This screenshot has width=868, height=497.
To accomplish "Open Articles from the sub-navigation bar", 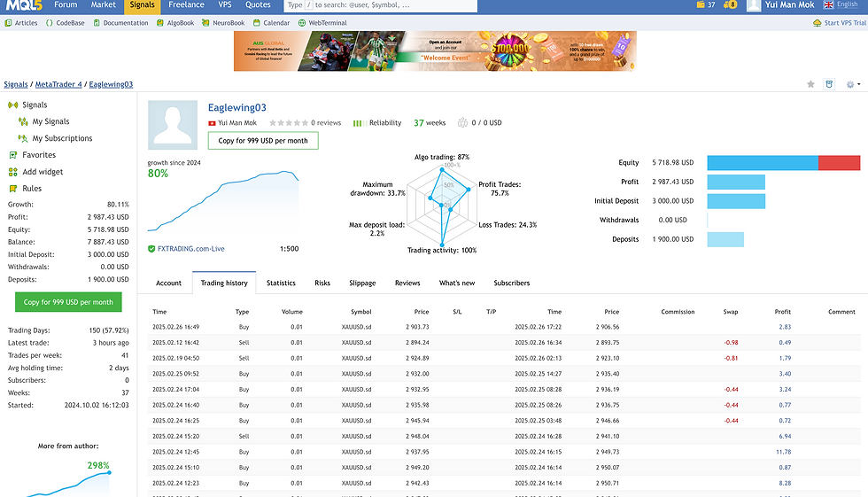I will (x=21, y=23).
